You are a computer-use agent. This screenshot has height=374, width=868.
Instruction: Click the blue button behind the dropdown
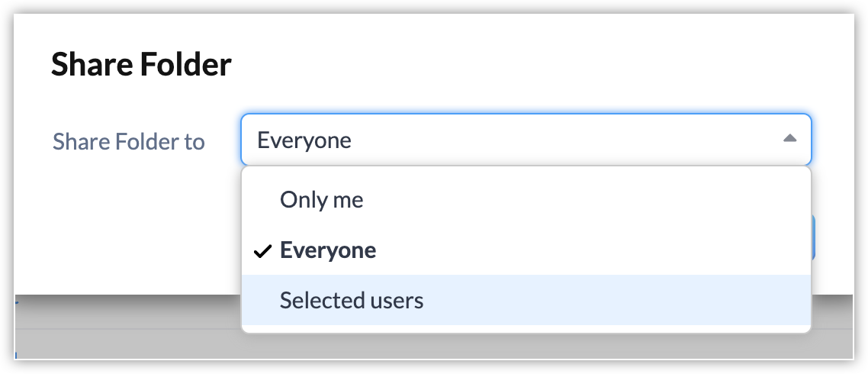point(813,238)
